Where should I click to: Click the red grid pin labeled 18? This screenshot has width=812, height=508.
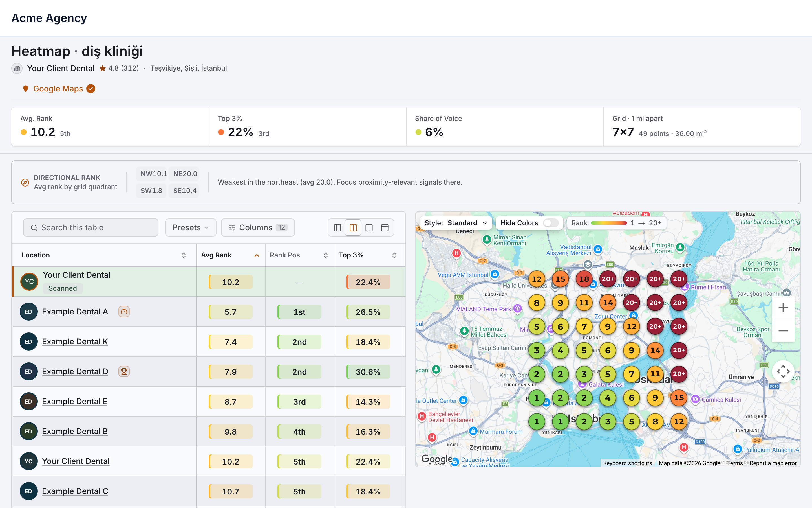584,279
